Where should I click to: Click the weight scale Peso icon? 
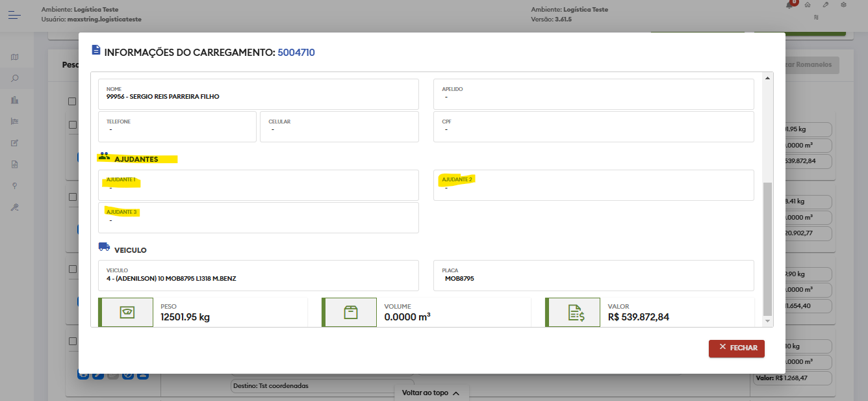(127, 313)
